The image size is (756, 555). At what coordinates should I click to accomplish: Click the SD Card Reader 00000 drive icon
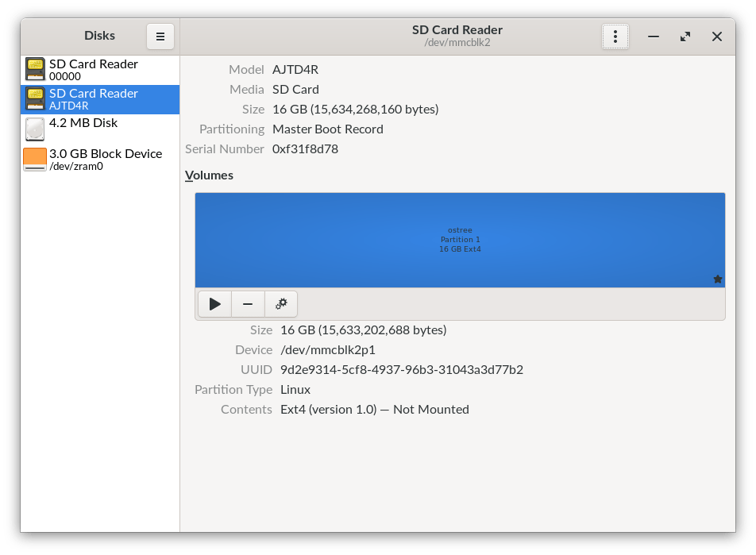coord(35,70)
